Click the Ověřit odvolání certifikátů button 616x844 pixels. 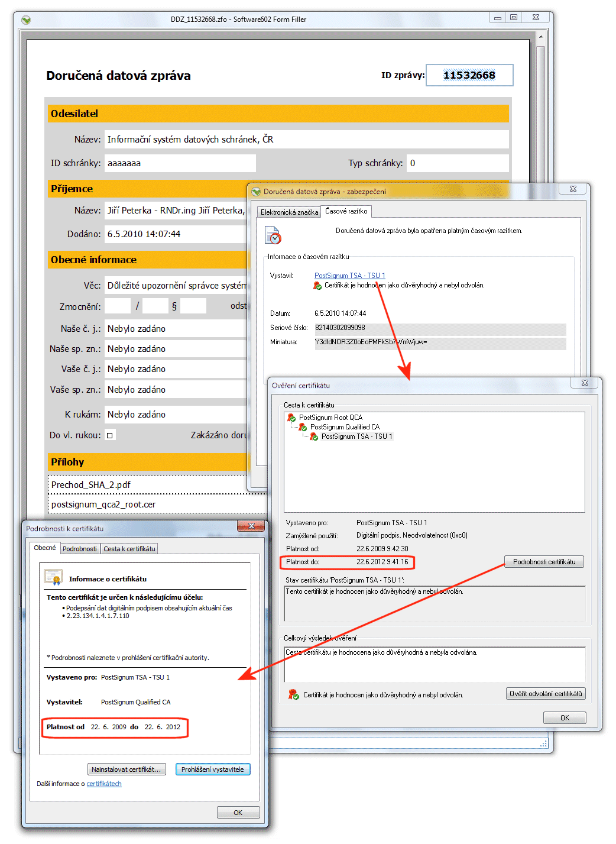[546, 694]
